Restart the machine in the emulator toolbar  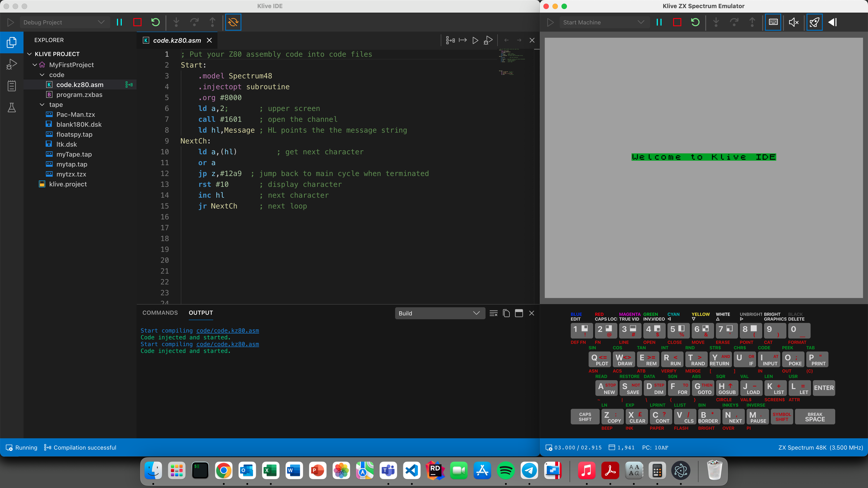tap(695, 22)
